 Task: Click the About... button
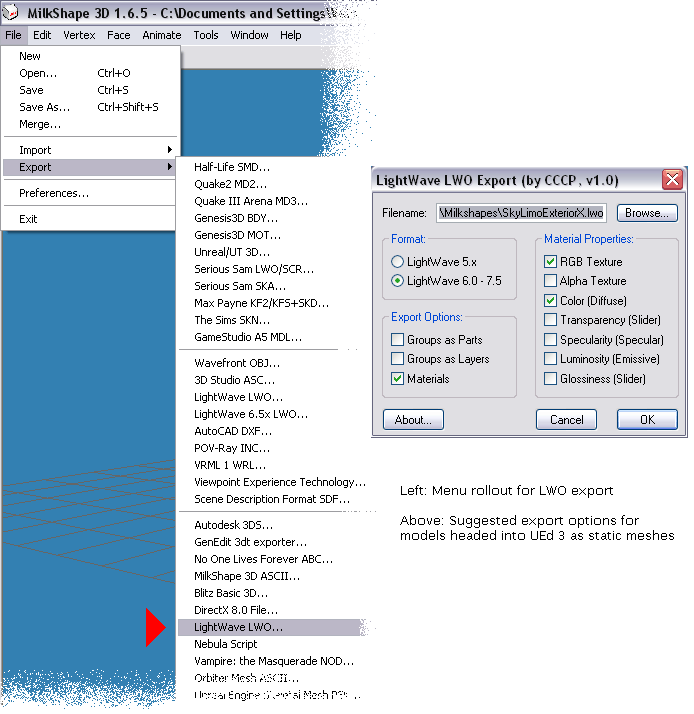[413, 419]
